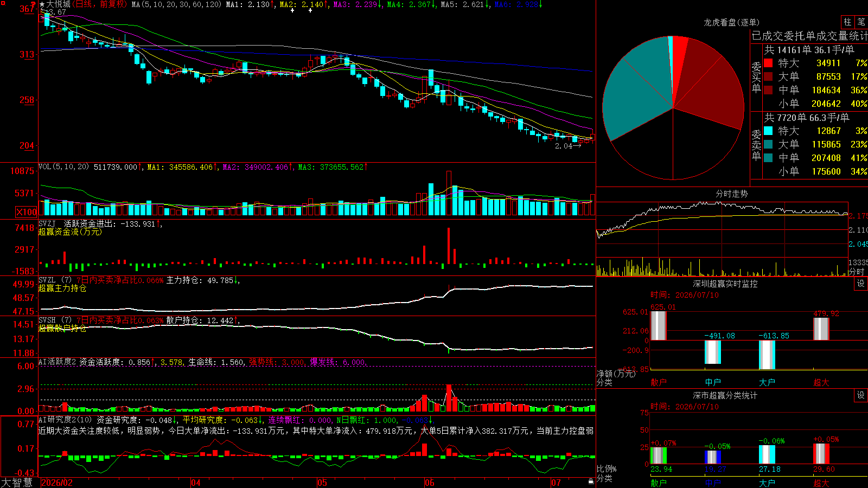Click 小单 buy value 204642
This screenshot has width=868, height=488.
tap(826, 104)
